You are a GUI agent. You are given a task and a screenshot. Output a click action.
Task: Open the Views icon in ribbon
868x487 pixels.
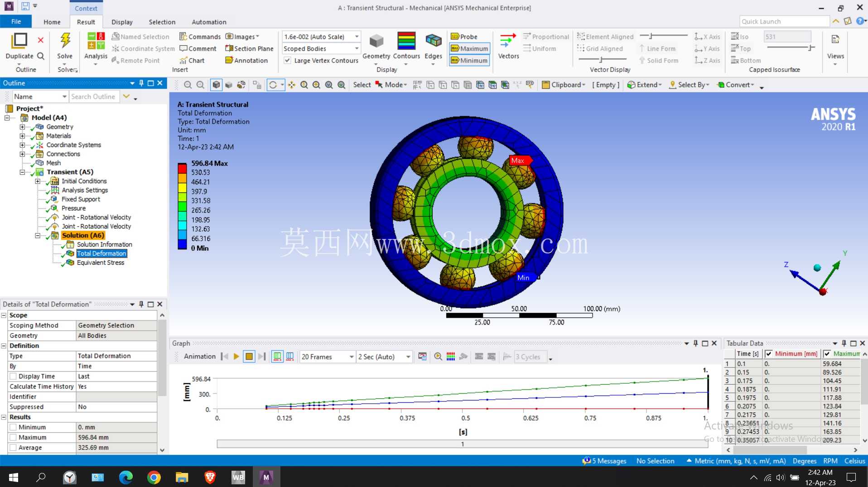coord(835,40)
